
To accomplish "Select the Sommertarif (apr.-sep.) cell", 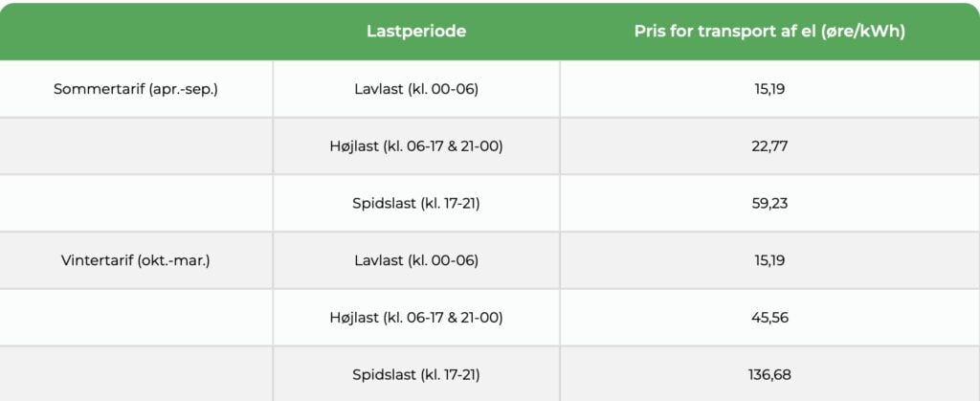I will point(136,89).
